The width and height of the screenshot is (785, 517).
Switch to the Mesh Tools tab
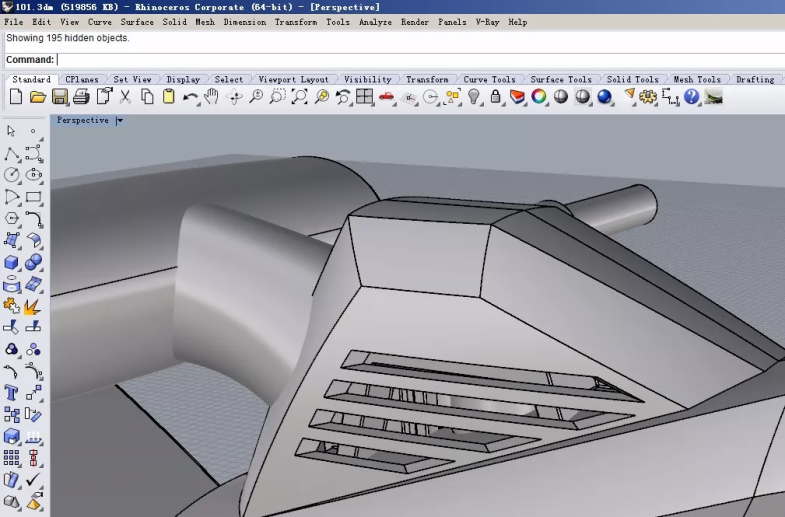(x=696, y=79)
